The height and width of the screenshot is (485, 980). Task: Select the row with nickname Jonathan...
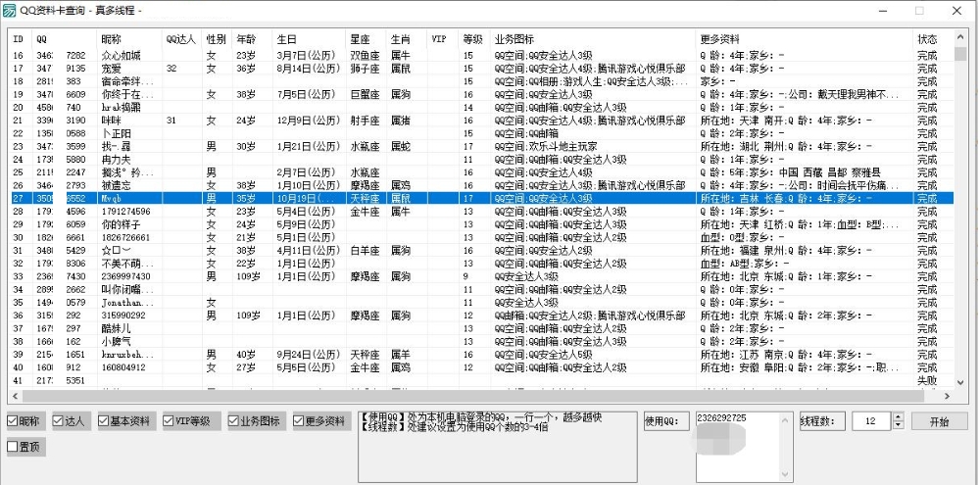[x=482, y=303]
